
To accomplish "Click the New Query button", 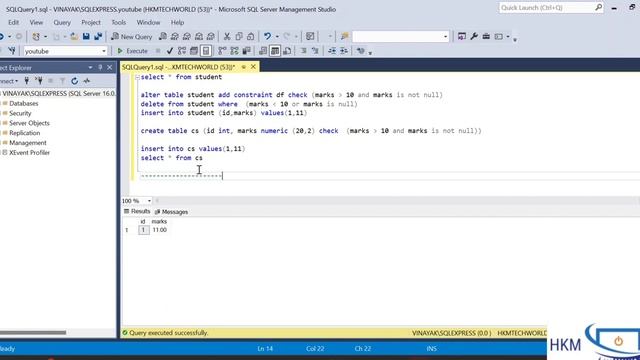I will [x=132, y=37].
